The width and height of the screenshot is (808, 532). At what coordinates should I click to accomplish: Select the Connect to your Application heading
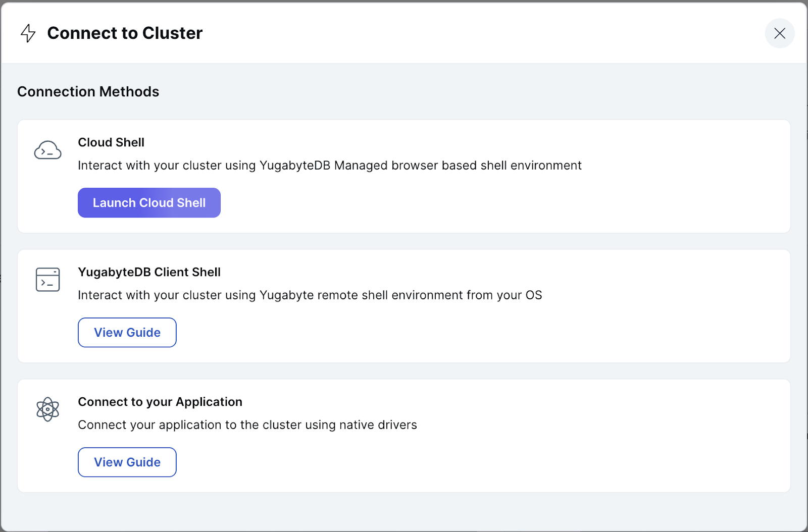[x=160, y=402]
